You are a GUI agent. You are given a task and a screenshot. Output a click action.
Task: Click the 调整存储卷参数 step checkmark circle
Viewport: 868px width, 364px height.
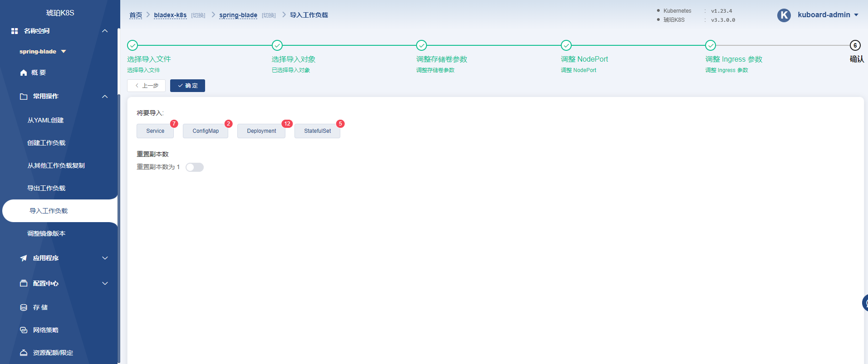[x=422, y=45]
